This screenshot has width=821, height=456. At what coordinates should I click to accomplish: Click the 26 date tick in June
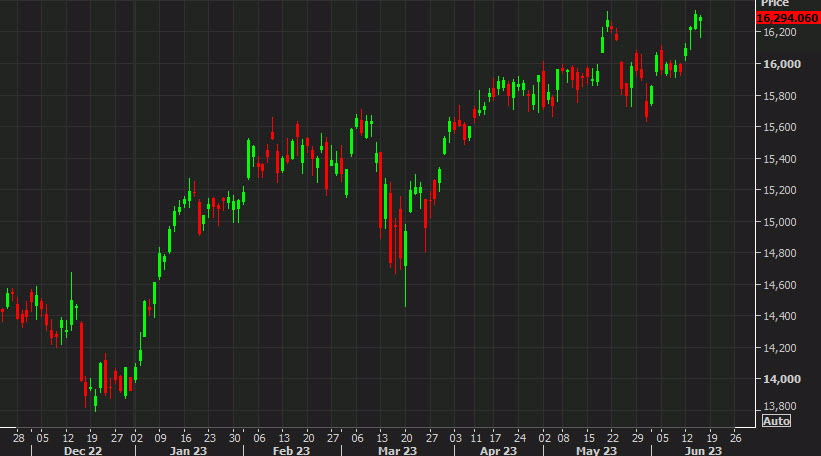[736, 438]
